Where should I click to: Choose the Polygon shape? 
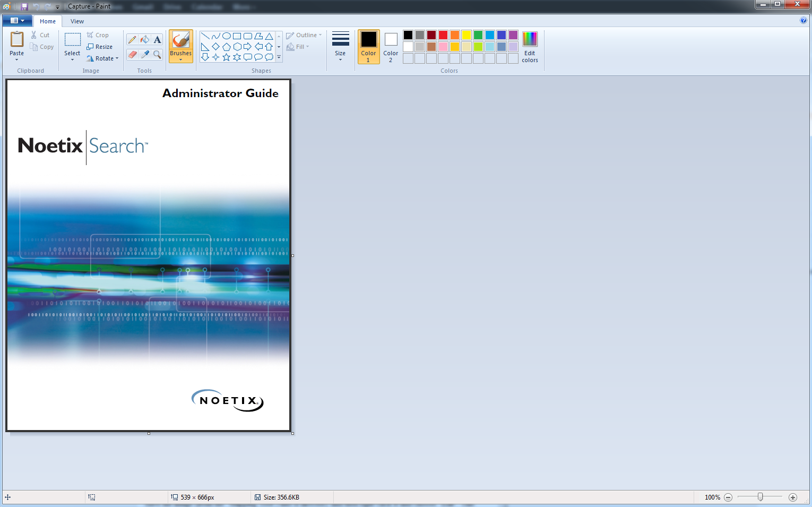pos(258,36)
